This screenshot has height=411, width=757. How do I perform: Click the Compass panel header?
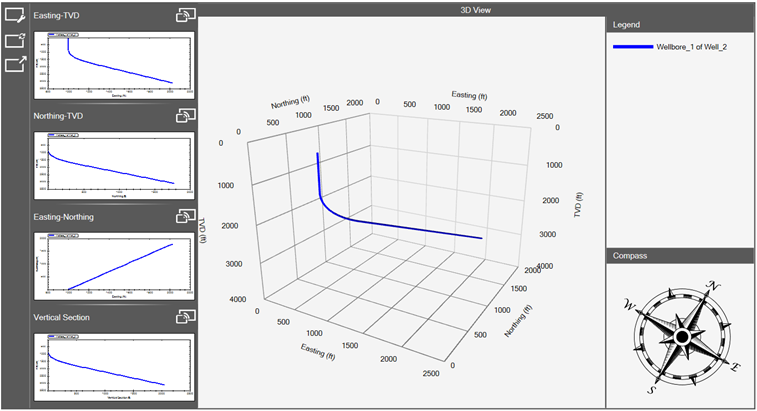[680, 256]
